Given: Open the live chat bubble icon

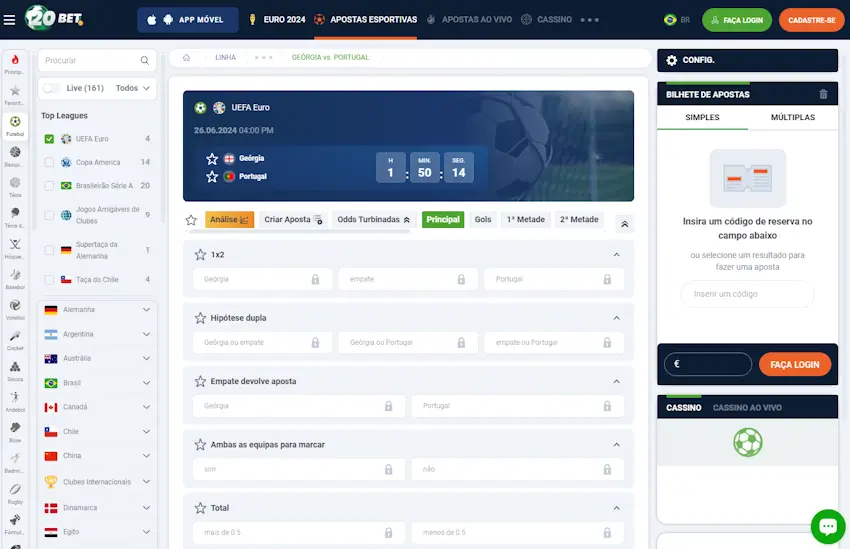Looking at the screenshot, I should point(828,526).
